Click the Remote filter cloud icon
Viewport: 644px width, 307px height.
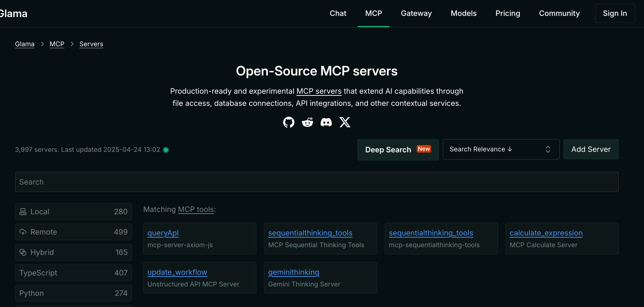point(23,232)
